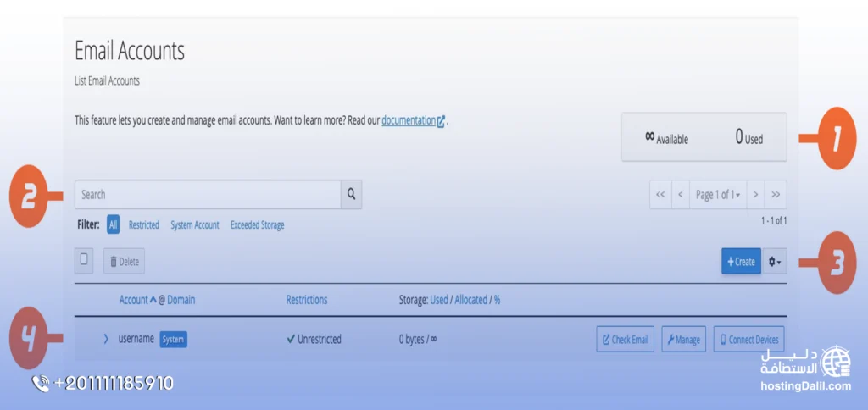Screen dimensions: 868x410
Task: Manage the username account
Action: pyautogui.click(x=684, y=339)
